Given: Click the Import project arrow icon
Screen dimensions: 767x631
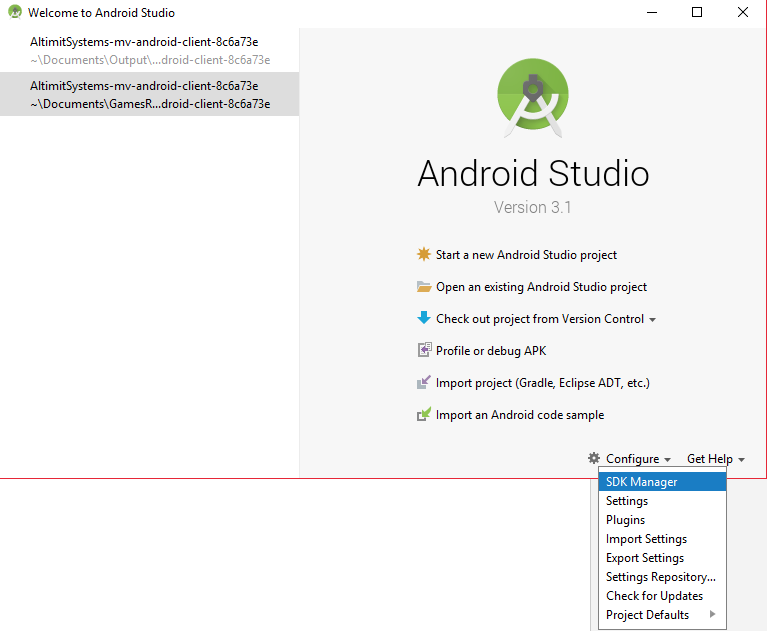Looking at the screenshot, I should (x=424, y=382).
